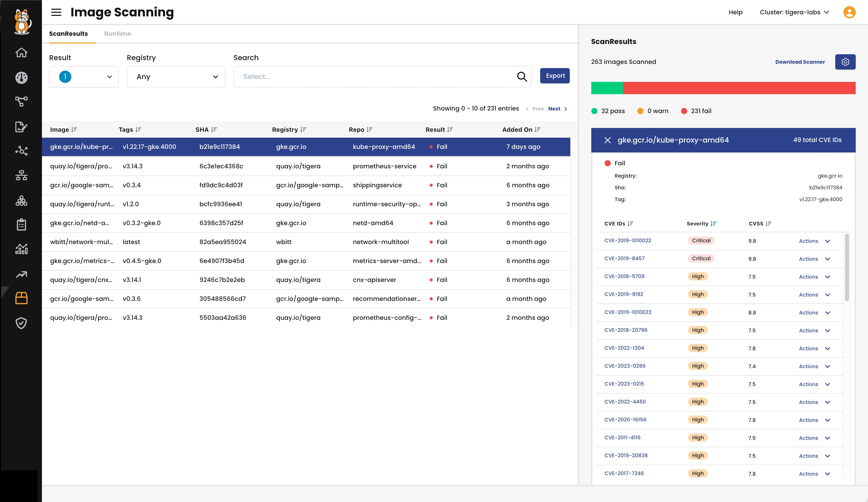Open the Image Assurance box icon

(x=21, y=298)
